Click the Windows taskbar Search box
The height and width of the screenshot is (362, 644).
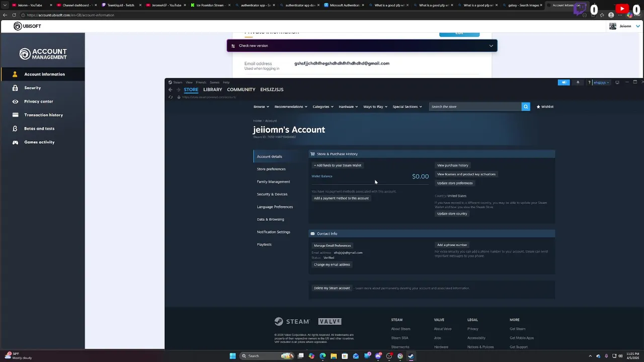[x=267, y=356]
